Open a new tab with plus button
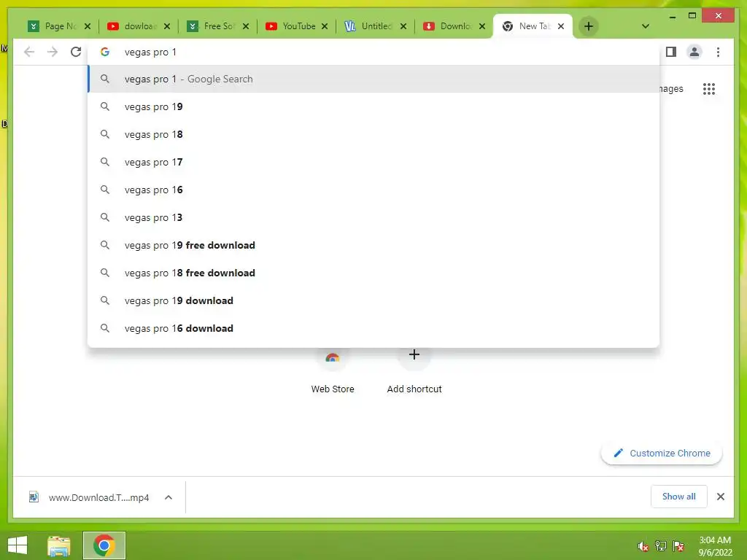 589,26
